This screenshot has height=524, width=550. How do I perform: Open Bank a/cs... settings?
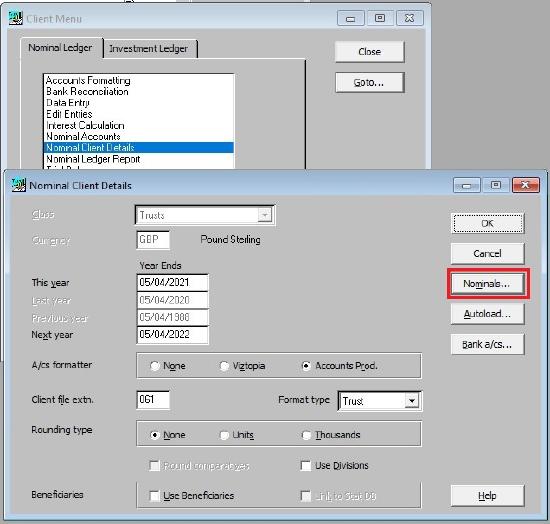click(488, 344)
